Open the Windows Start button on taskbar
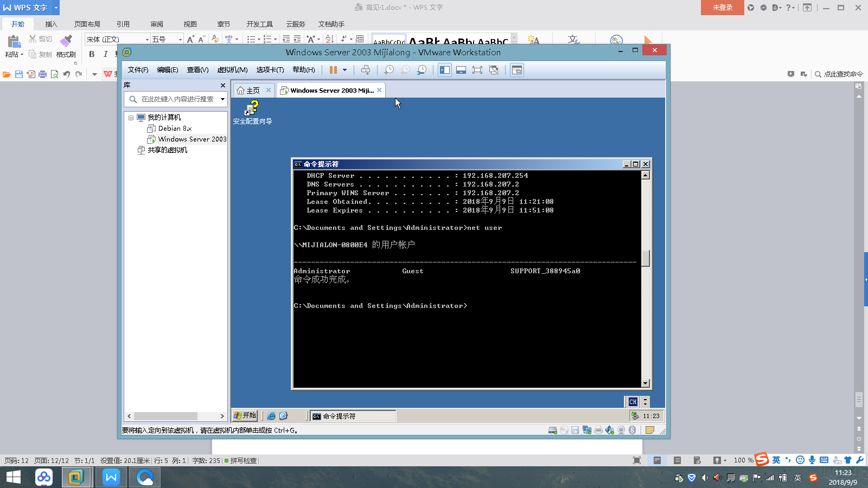Viewport: 868px width, 488px height. click(x=13, y=477)
